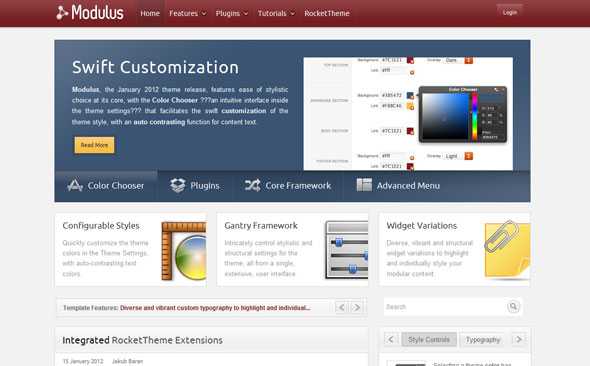Go to the previous sidebar tab arrow

(391, 339)
